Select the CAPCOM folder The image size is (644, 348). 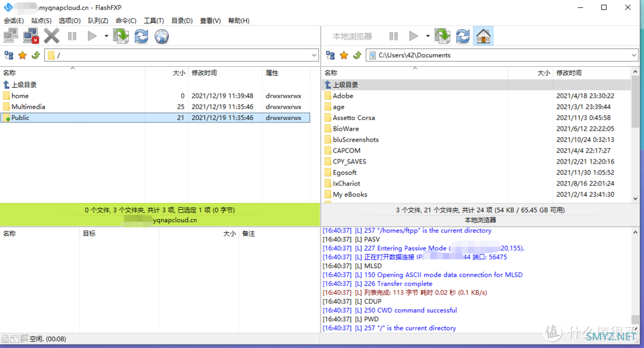pos(476,150)
